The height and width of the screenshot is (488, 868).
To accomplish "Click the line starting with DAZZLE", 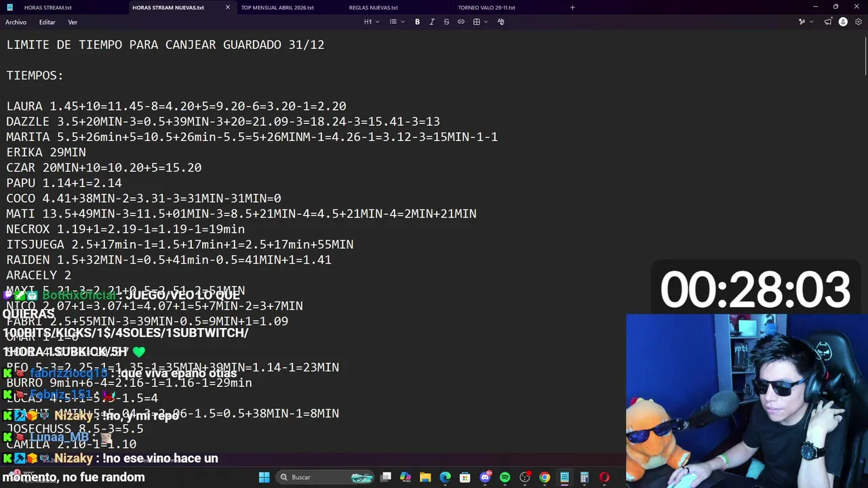I will point(223,122).
